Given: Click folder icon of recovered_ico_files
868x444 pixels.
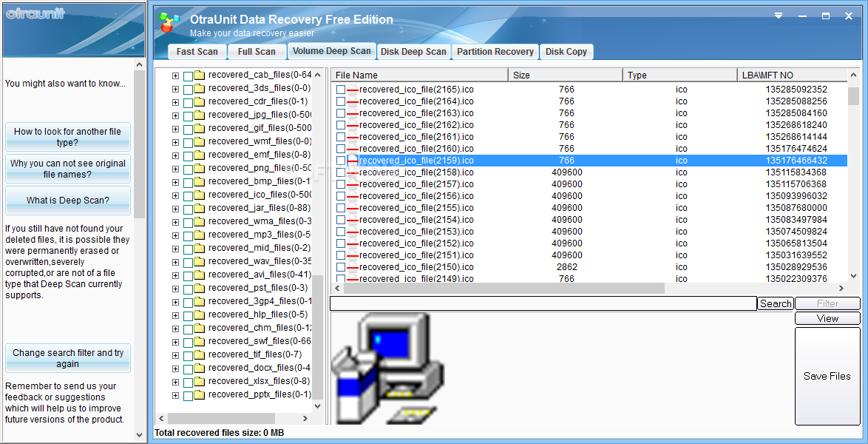Looking at the screenshot, I should (200, 195).
